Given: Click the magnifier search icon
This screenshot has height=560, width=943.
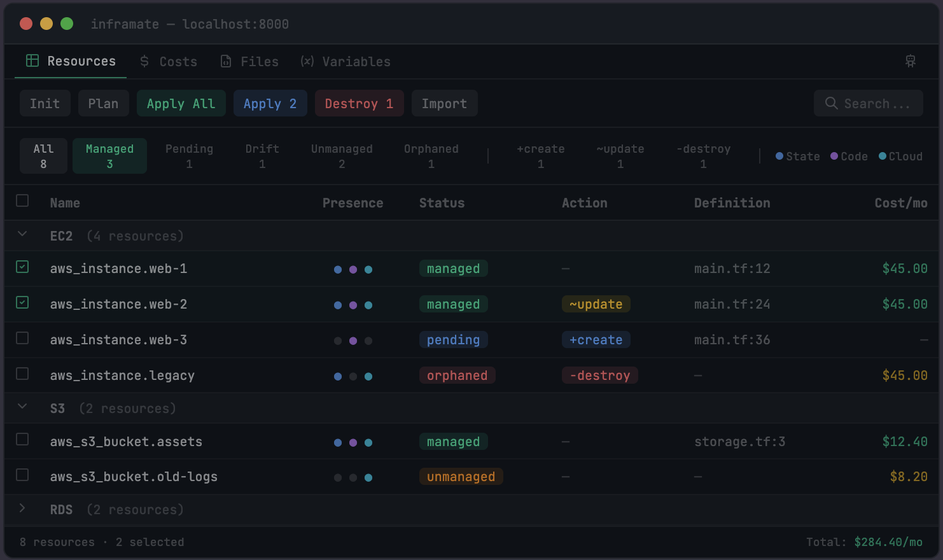Looking at the screenshot, I should tap(831, 103).
